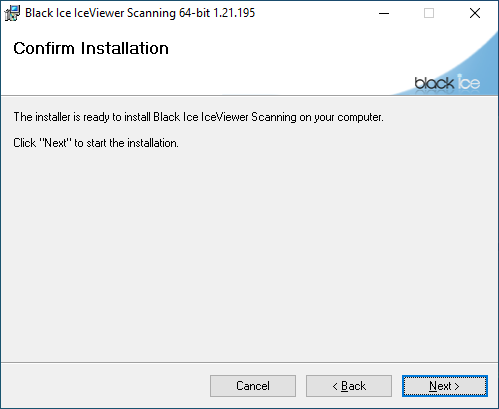This screenshot has height=409, width=499.
Task: Click the blank footer area left of Cancel
Action: (105, 386)
